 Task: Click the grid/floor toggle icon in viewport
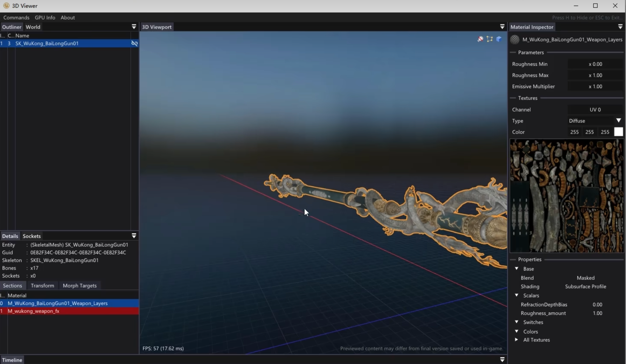[489, 39]
